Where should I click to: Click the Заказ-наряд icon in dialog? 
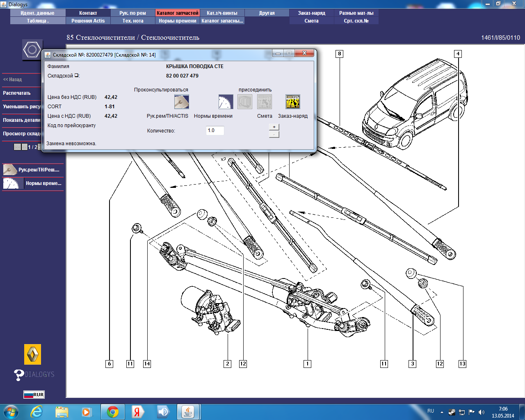coord(293,102)
